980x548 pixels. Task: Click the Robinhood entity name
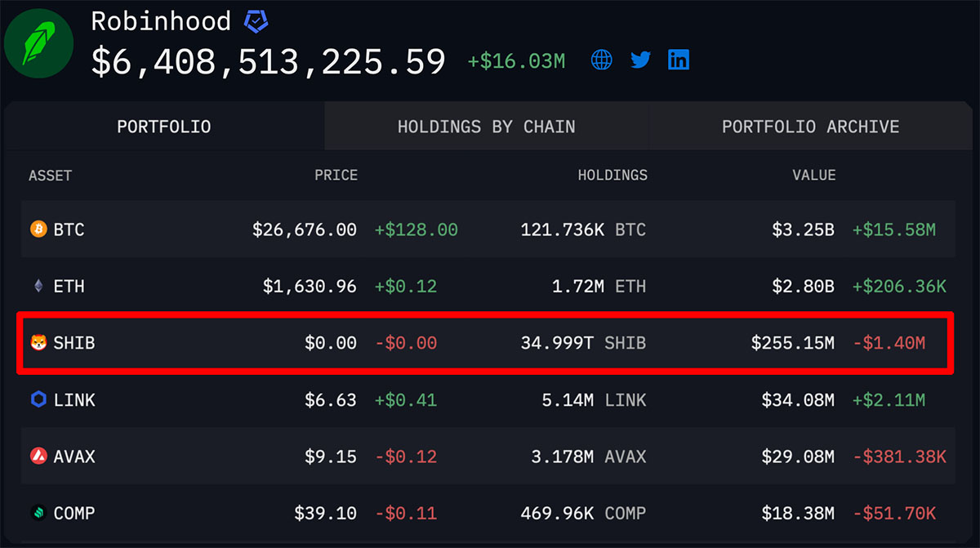[161, 21]
